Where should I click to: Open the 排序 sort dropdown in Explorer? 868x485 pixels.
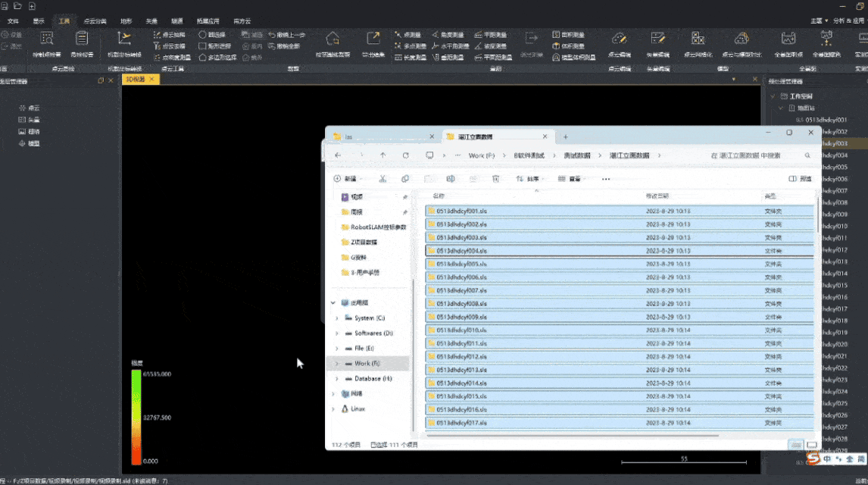click(x=529, y=179)
